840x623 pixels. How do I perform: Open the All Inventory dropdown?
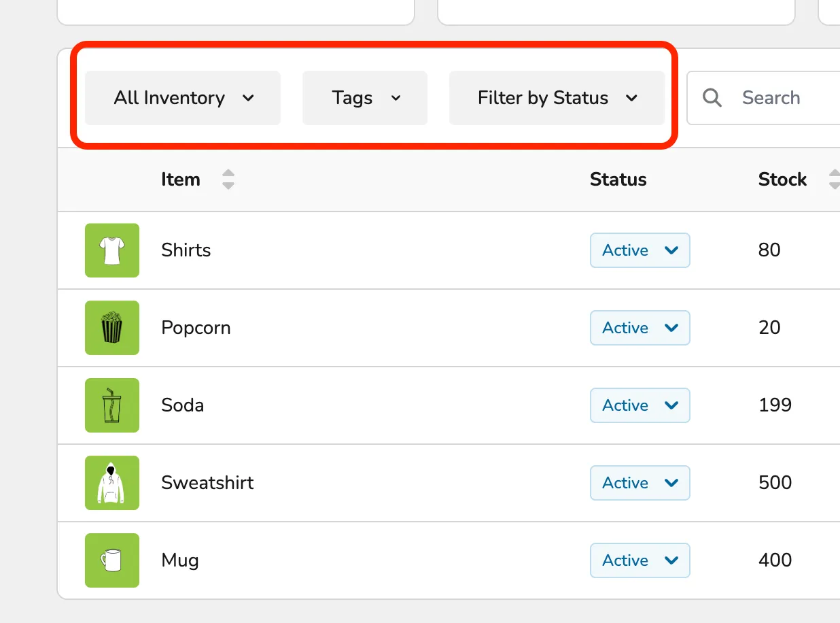[183, 98]
